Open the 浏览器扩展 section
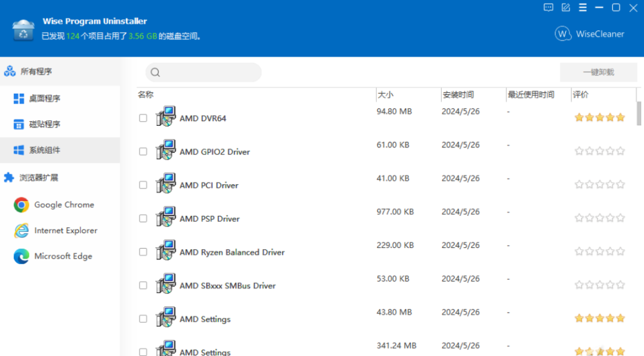Viewport: 644px width, 356px height. coord(60,177)
